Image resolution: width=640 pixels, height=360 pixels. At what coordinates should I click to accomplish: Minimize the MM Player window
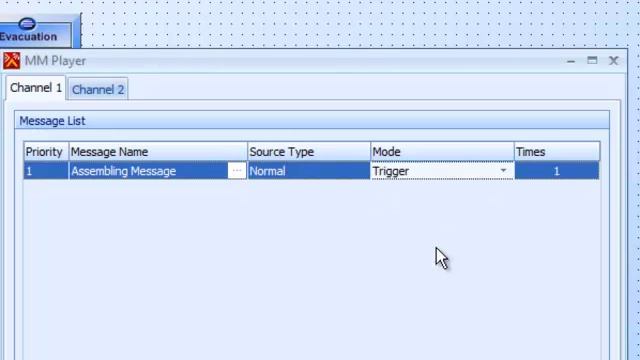click(571, 61)
